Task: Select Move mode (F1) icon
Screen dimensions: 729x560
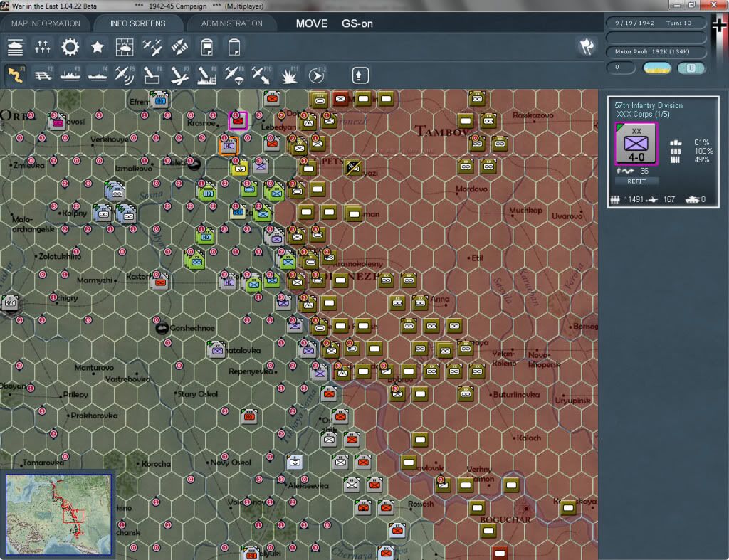Action: click(16, 75)
